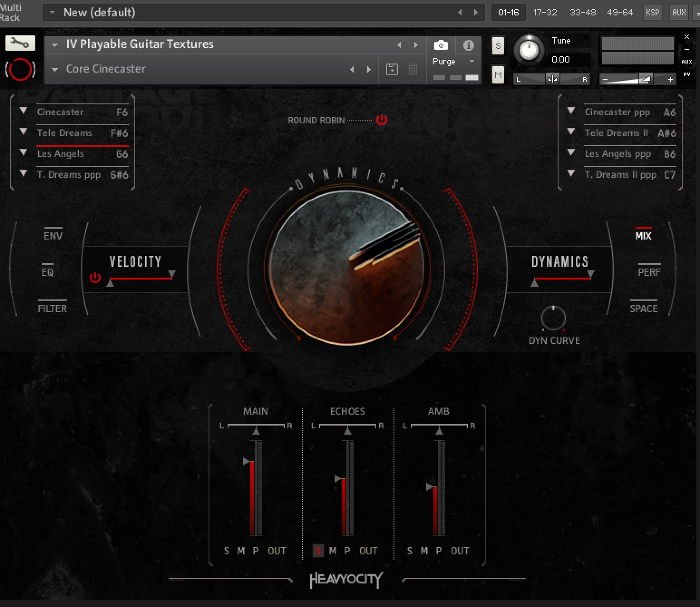Unsolo the ECHOES channel
The height and width of the screenshot is (607, 700).
(x=318, y=551)
